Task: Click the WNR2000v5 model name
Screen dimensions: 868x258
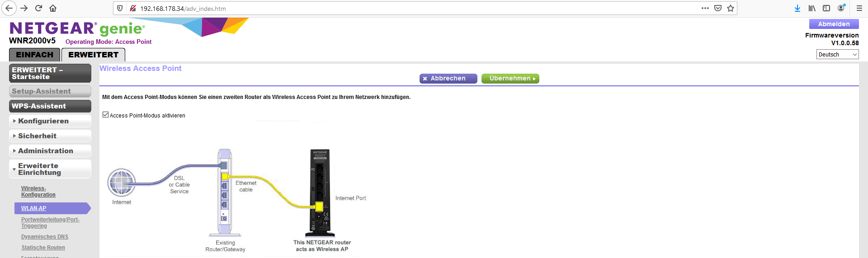Action: point(32,41)
